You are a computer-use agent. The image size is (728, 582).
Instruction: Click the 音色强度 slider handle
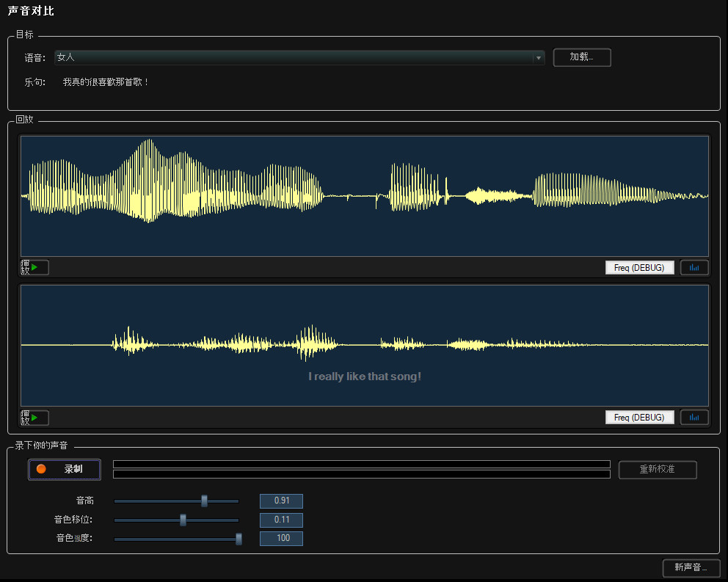(x=237, y=538)
